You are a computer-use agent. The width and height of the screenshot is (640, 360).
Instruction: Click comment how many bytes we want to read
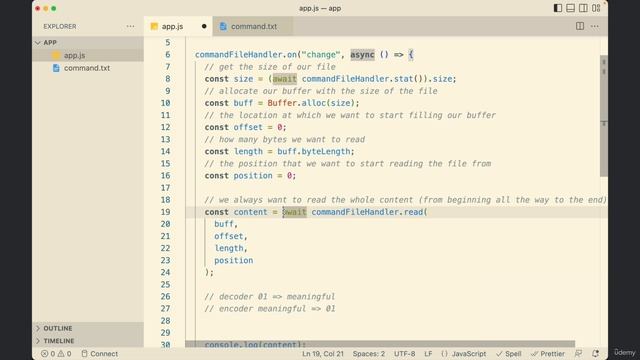284,140
